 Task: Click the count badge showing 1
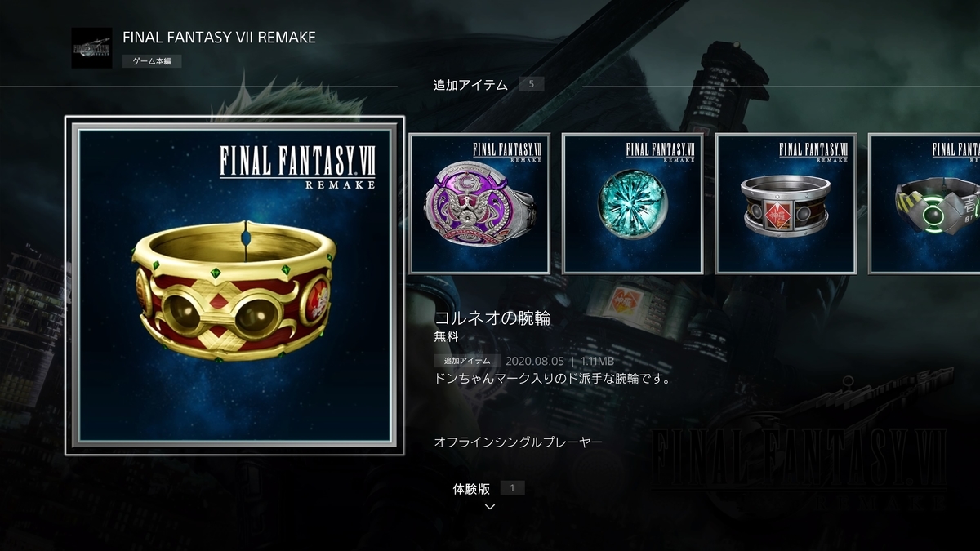pos(512,488)
